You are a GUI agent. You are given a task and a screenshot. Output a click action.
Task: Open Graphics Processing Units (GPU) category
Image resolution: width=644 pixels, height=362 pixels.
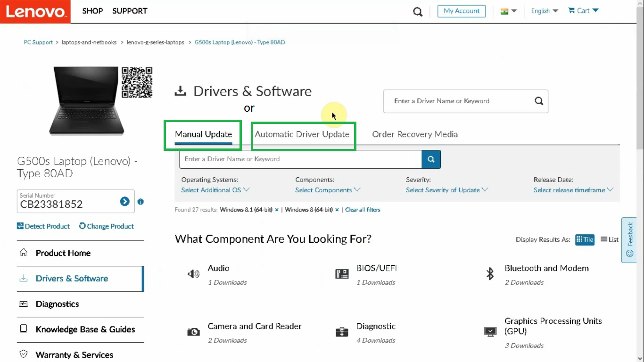(x=553, y=326)
